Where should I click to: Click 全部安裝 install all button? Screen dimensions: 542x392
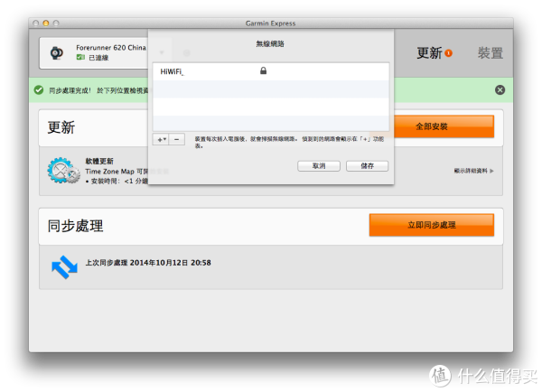coord(444,126)
